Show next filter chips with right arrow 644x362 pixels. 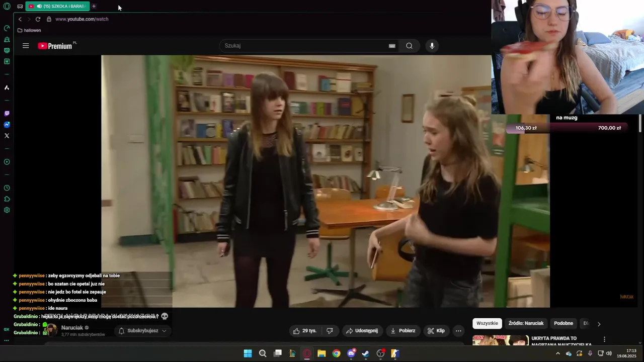point(599,324)
